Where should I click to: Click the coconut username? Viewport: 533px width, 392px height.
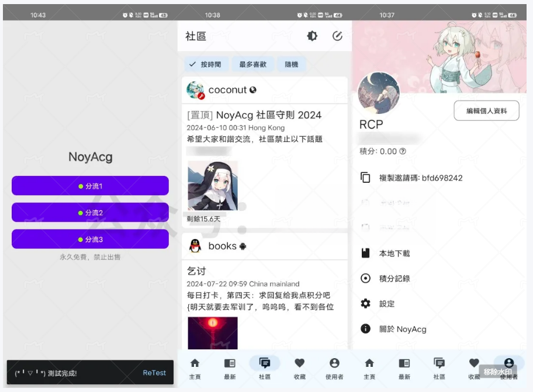(x=227, y=90)
